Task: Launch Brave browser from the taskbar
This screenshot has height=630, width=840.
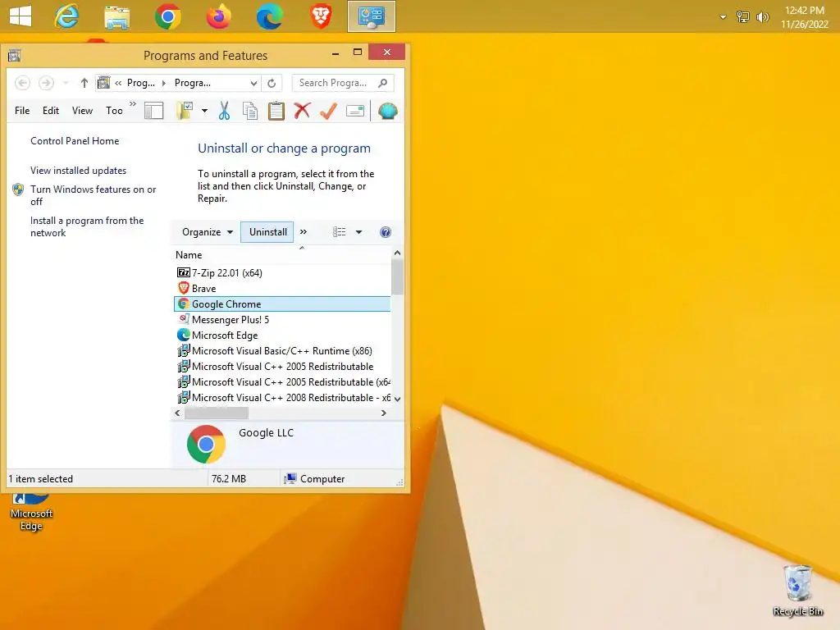Action: (x=321, y=16)
